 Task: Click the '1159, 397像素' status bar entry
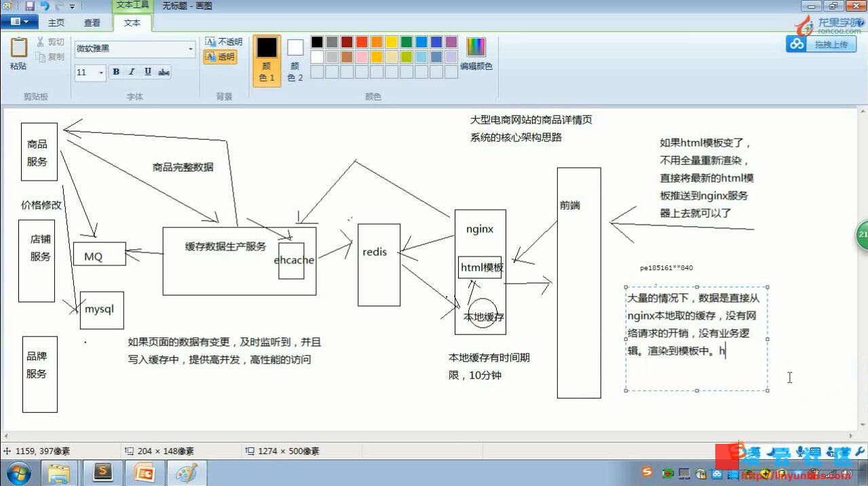[41, 451]
